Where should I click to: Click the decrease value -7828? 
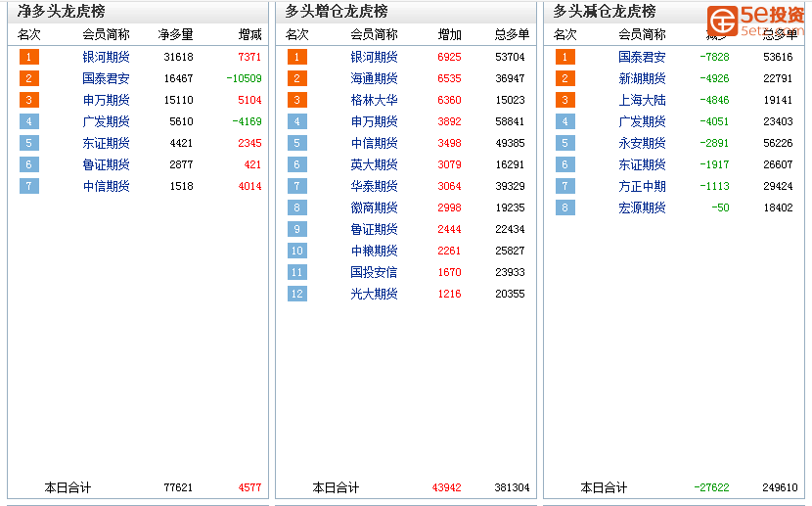point(714,57)
